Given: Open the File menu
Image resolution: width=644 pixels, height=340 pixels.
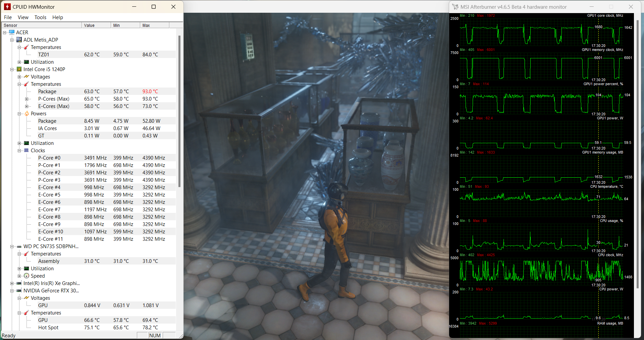Looking at the screenshot, I should point(8,17).
